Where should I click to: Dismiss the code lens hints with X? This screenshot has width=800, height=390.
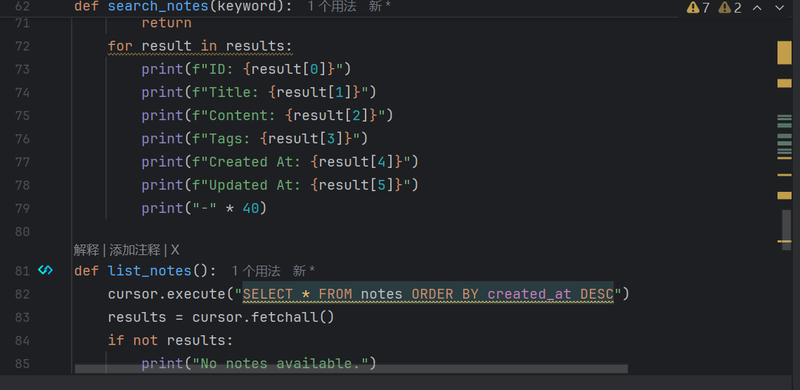175,250
